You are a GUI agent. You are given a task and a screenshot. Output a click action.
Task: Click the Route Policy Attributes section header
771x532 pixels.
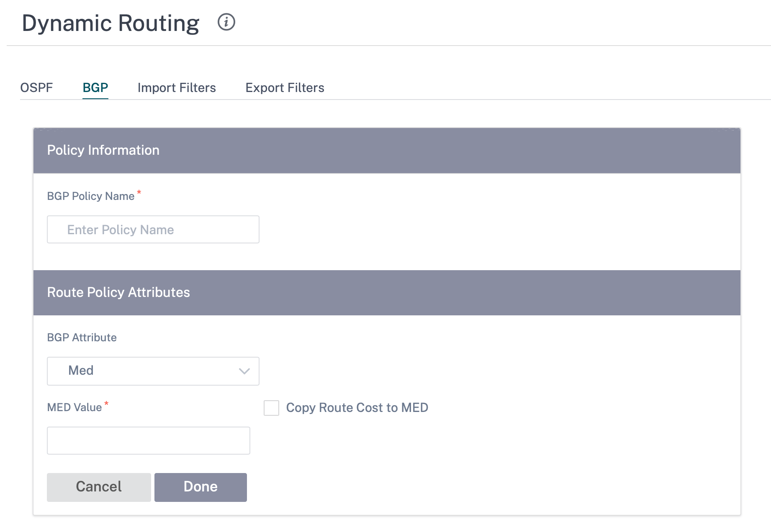tap(387, 292)
